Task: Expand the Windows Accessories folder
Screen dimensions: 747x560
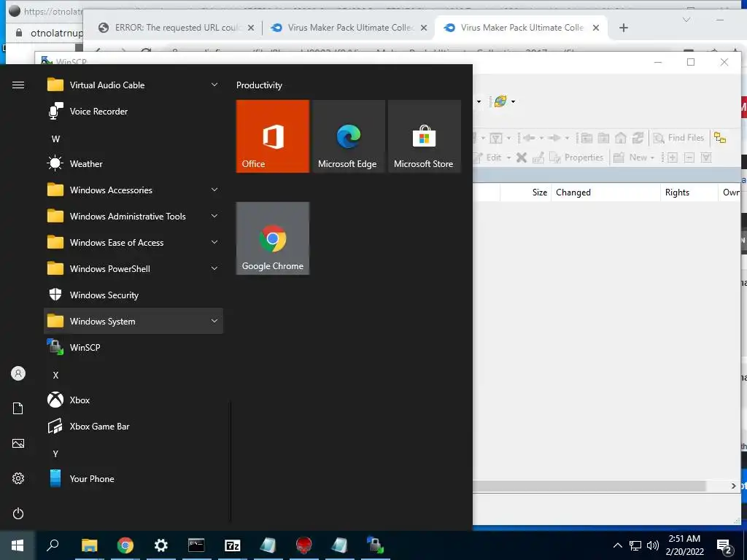Action: [x=133, y=190]
